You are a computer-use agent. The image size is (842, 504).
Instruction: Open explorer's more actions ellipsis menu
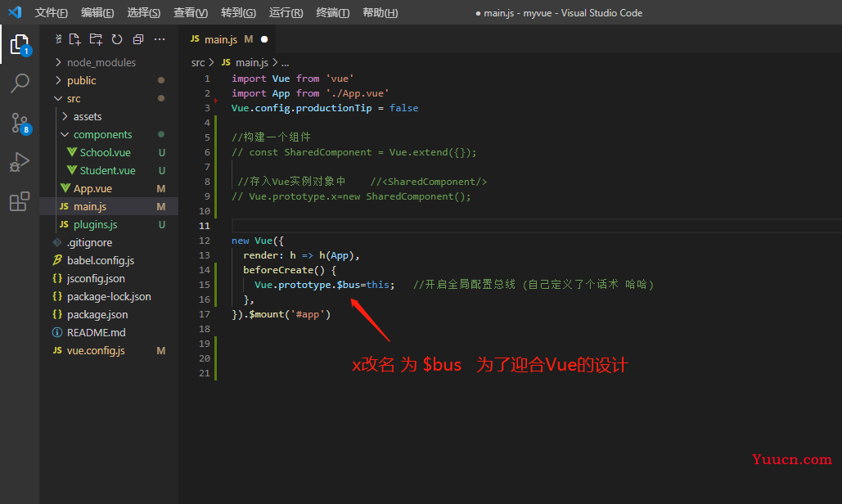pos(160,39)
